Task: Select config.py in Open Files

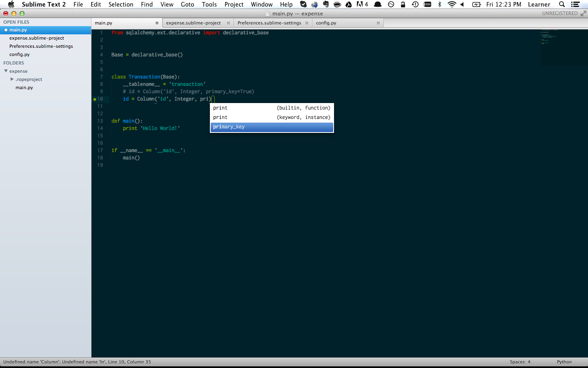Action: 20,54
